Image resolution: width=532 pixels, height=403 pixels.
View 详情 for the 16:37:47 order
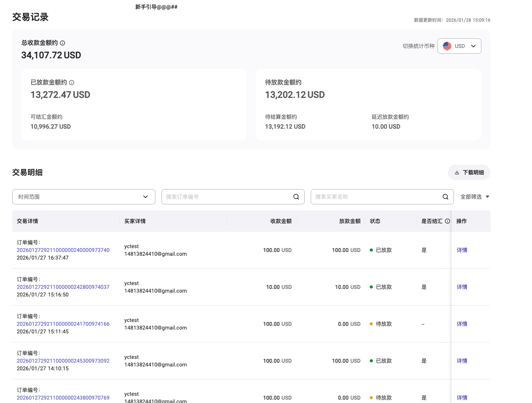pyautogui.click(x=462, y=250)
